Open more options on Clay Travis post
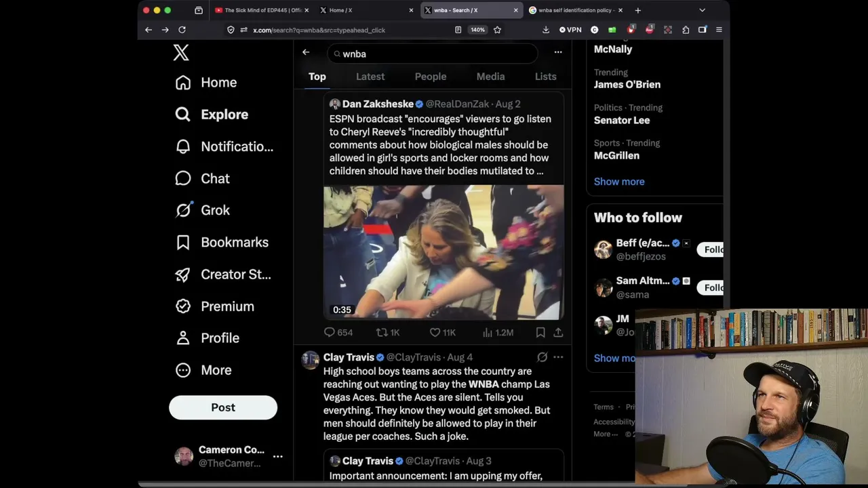 click(558, 357)
